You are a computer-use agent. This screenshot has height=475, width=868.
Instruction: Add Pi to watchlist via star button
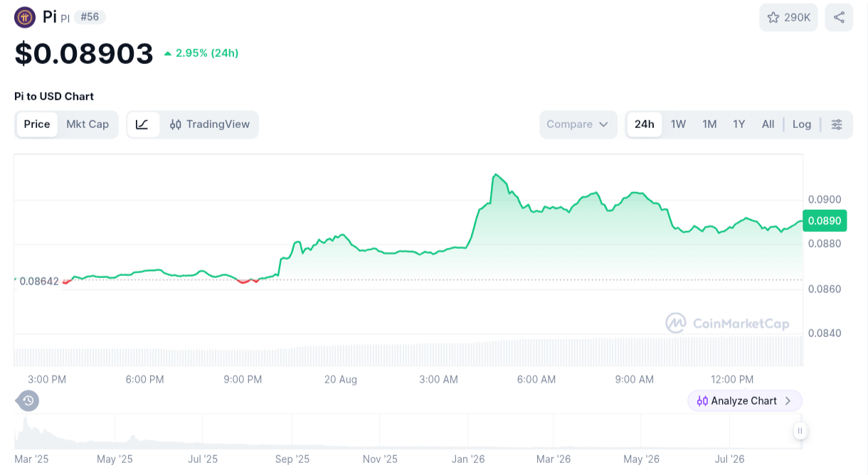click(x=788, y=18)
